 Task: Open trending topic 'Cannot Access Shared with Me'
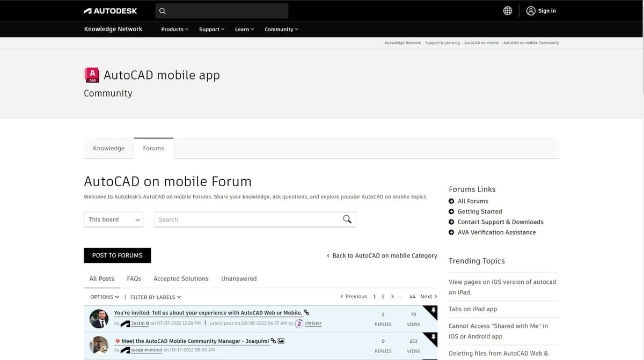499,331
